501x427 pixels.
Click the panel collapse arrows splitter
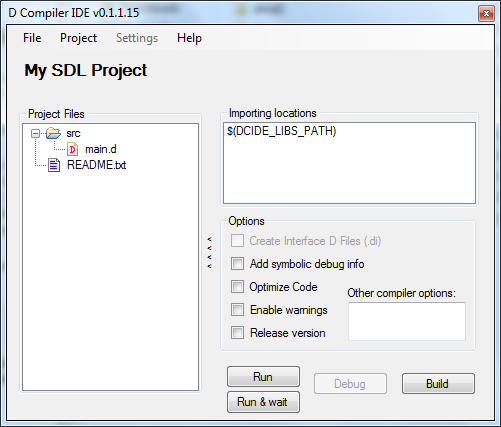click(209, 253)
